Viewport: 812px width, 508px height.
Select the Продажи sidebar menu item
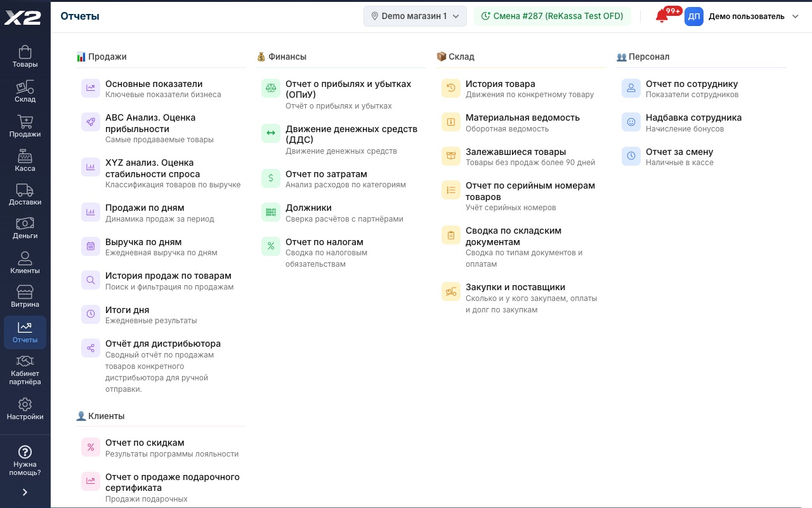coord(25,126)
